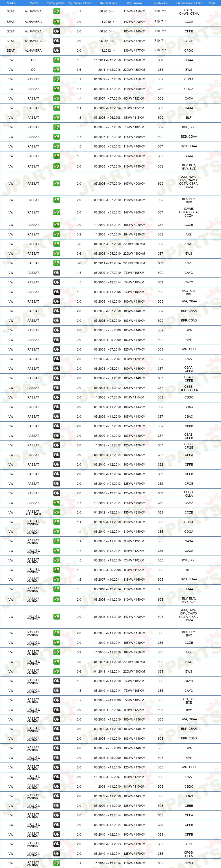
Task: Select the "08.2009 -> 01.2012" date cell
Action: pos(107,436)
